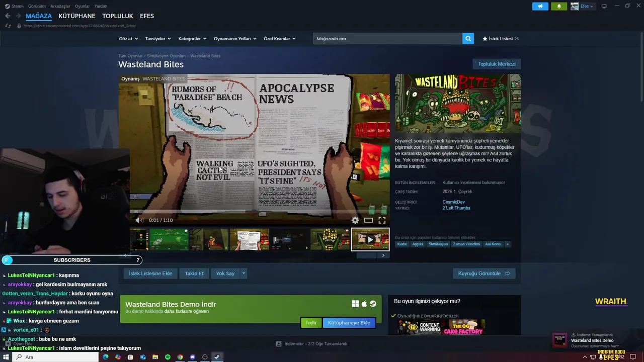Click the Mağazada ara search field
The height and width of the screenshot is (362, 644).
387,39
